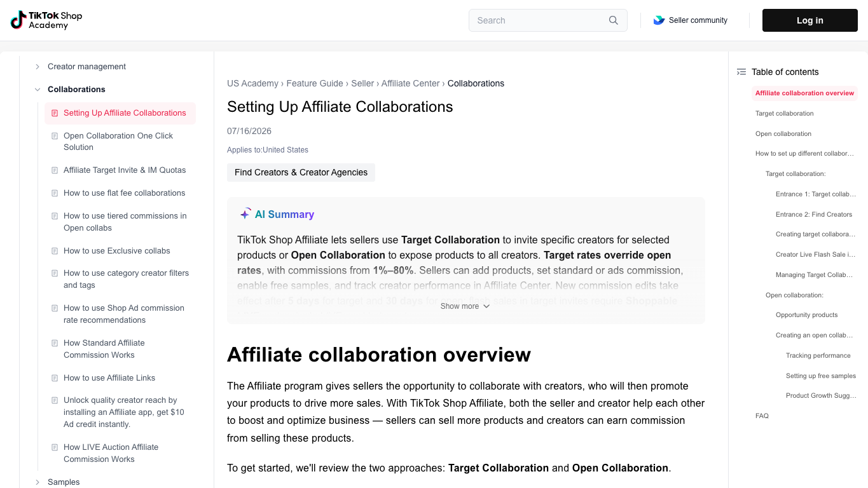Click the TikTok Shop Academy logo

46,20
